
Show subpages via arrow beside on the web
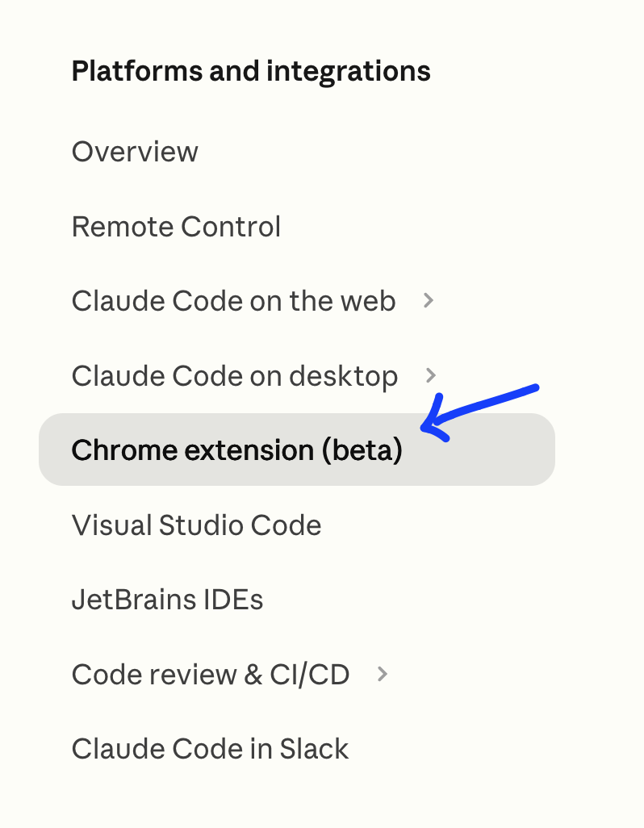click(429, 301)
